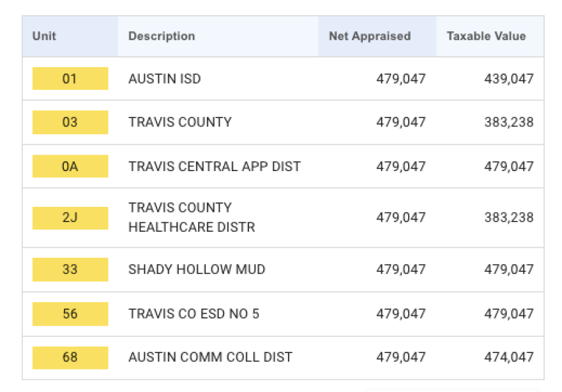This screenshot has height=392, width=562.
Task: Click the Unit column header
Action: click(44, 36)
